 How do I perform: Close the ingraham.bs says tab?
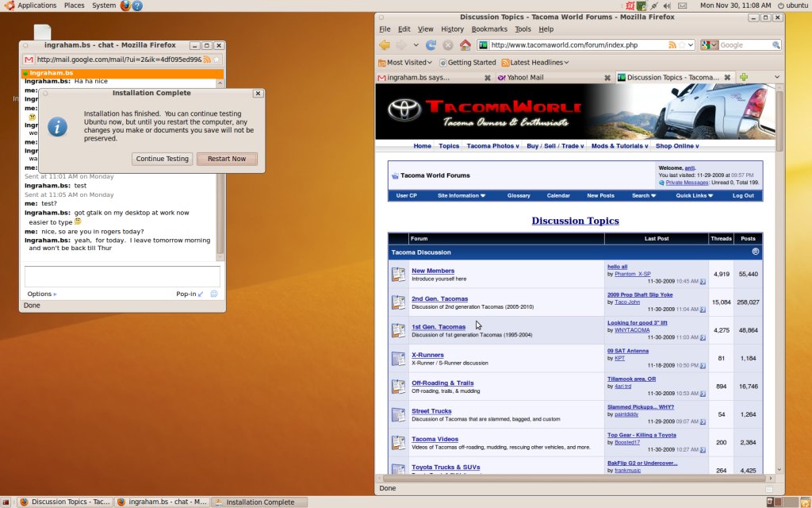coord(488,78)
